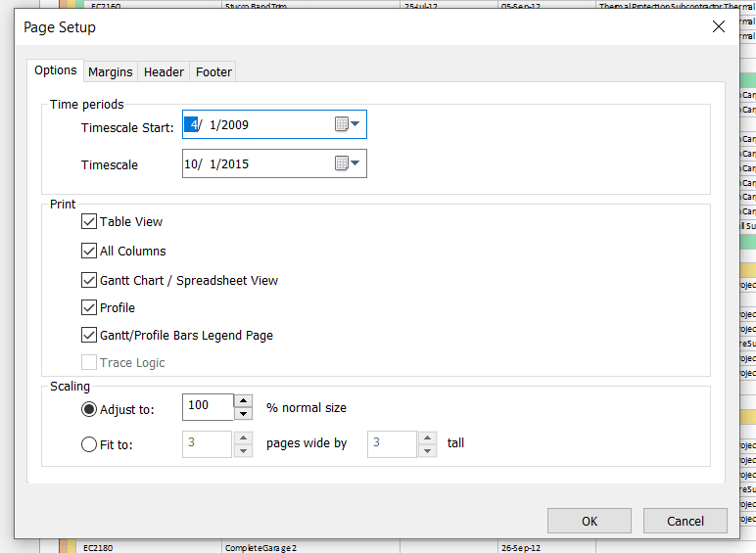
Task: Decrease the pages tall value
Action: click(427, 451)
